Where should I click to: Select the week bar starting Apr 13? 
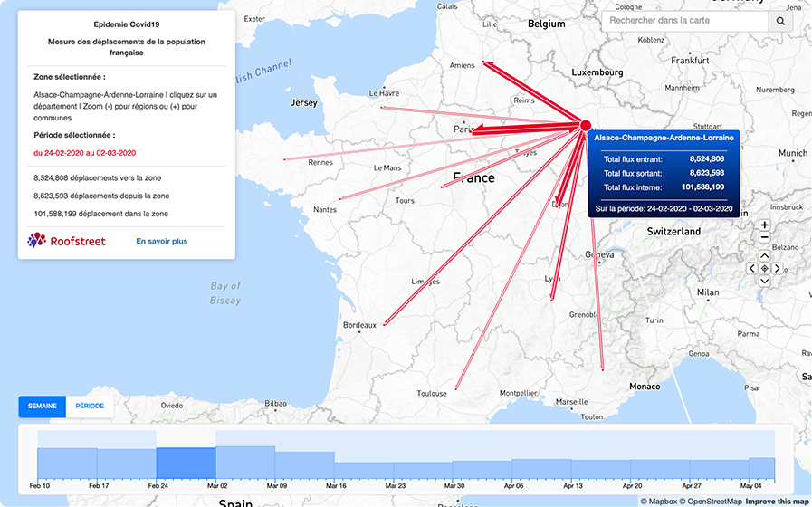(x=601, y=470)
